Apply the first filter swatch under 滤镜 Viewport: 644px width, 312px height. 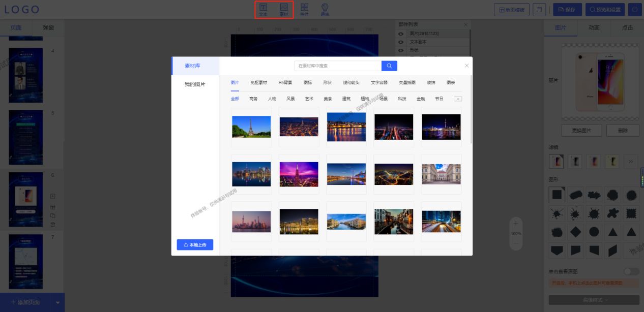(x=557, y=161)
